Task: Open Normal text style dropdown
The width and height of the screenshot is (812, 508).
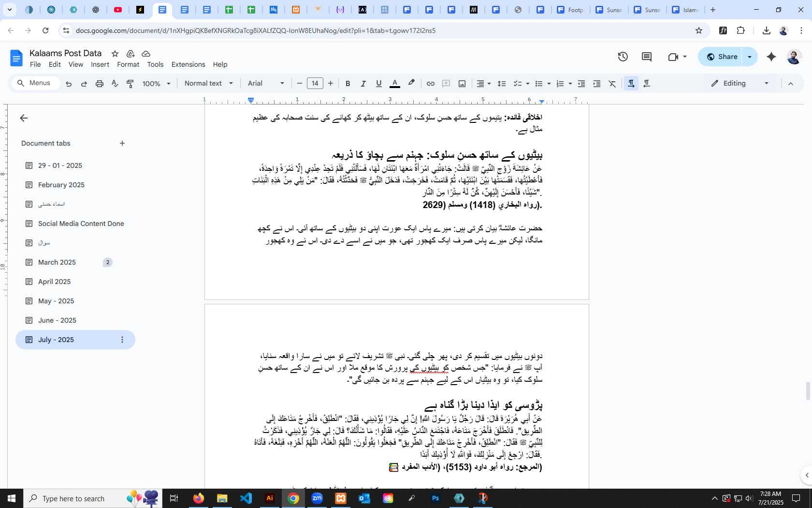Action: click(x=208, y=84)
